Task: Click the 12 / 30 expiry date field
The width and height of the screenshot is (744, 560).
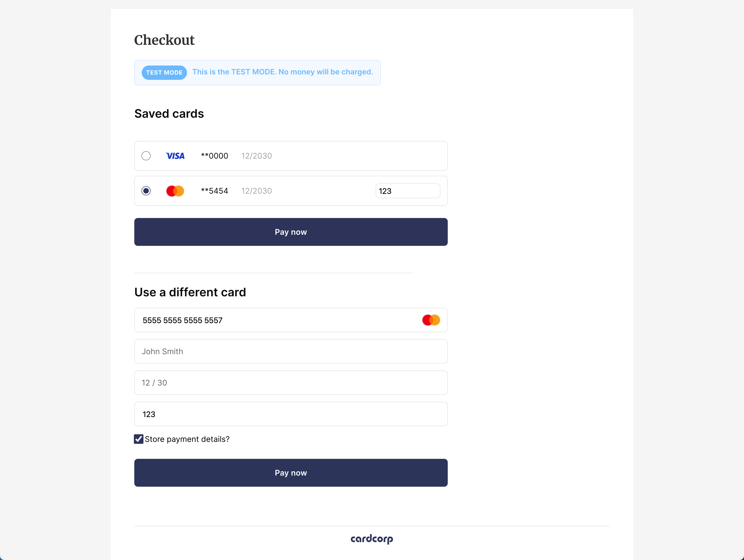Action: pyautogui.click(x=291, y=382)
